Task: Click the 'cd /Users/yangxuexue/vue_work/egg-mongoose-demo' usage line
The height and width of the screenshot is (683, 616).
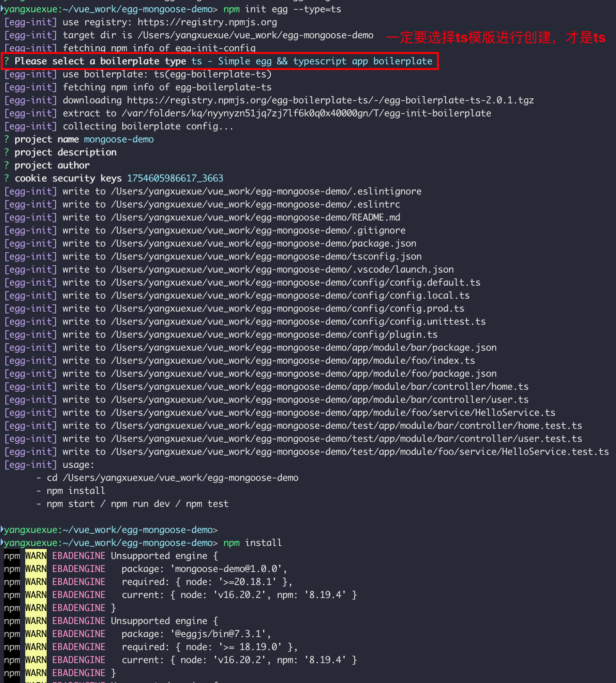Action: click(172, 478)
